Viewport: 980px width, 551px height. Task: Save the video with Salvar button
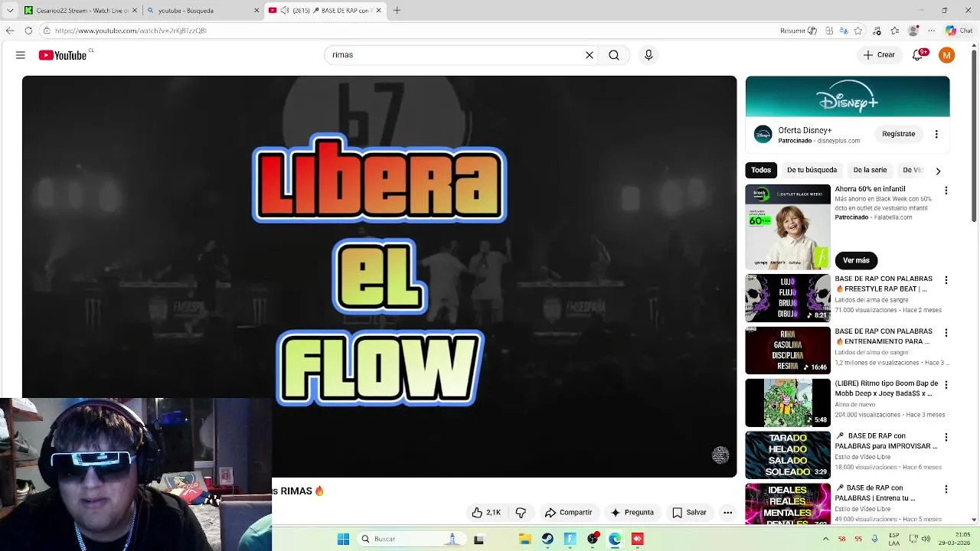pyautogui.click(x=689, y=513)
